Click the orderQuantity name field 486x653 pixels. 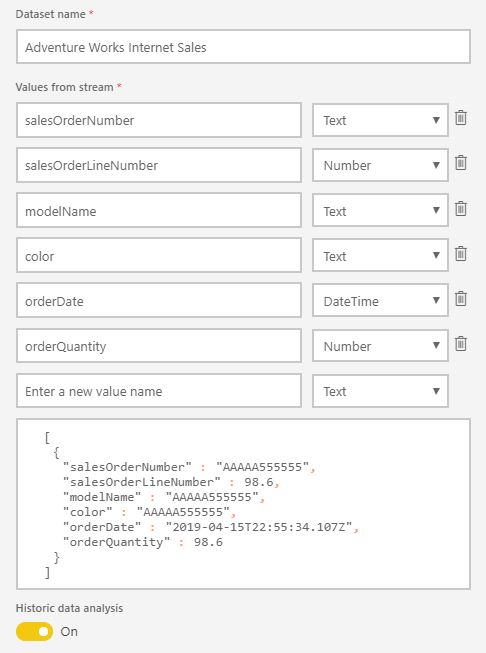pyautogui.click(x=159, y=346)
